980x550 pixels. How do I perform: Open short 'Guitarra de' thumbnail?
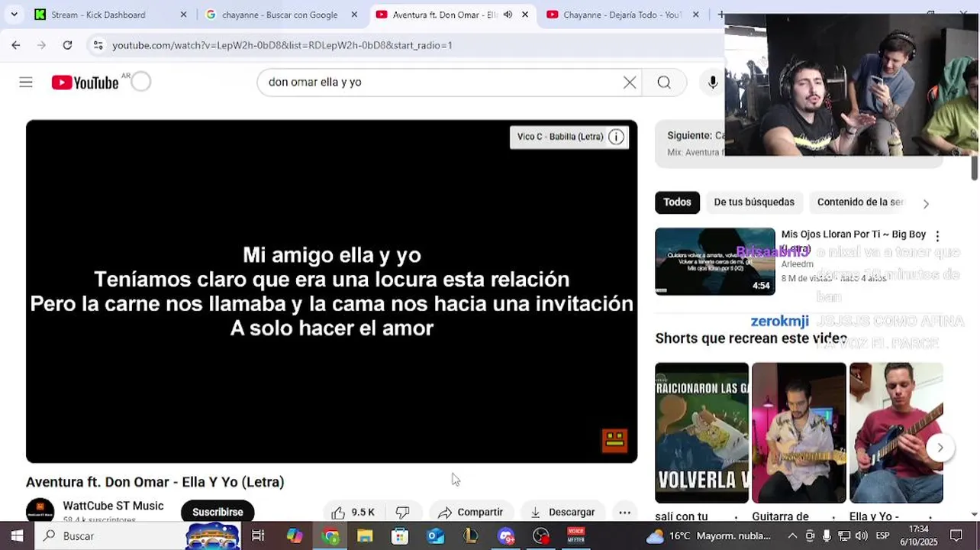coord(799,432)
